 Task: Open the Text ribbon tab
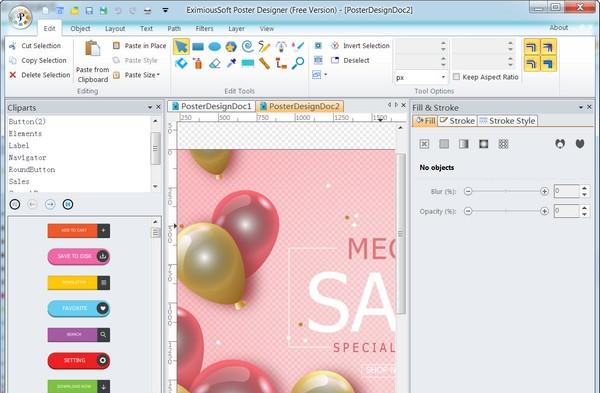point(146,28)
